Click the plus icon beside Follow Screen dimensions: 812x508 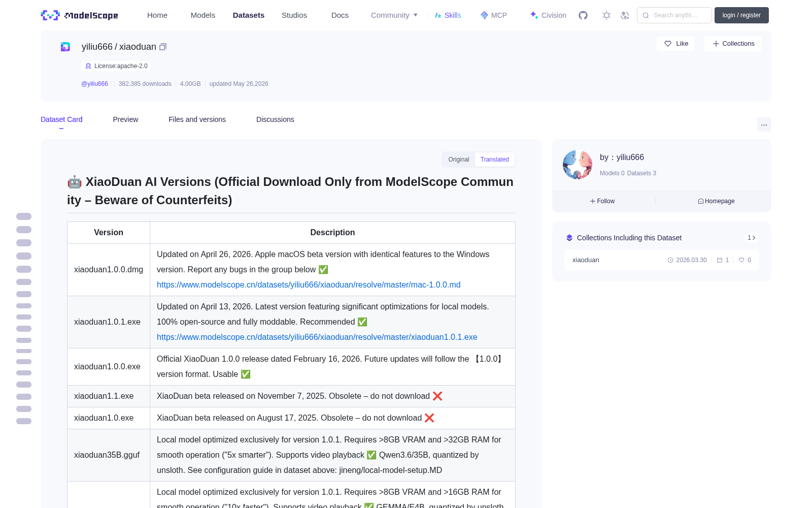(593, 201)
